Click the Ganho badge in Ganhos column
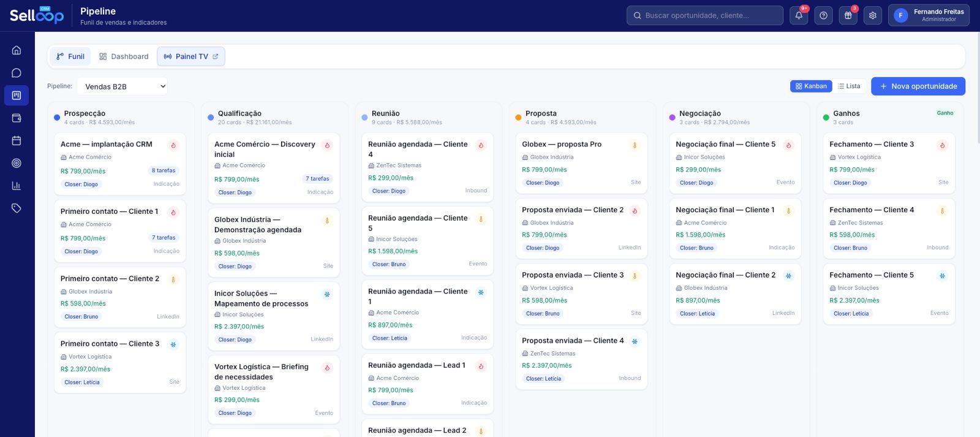 [x=945, y=113]
